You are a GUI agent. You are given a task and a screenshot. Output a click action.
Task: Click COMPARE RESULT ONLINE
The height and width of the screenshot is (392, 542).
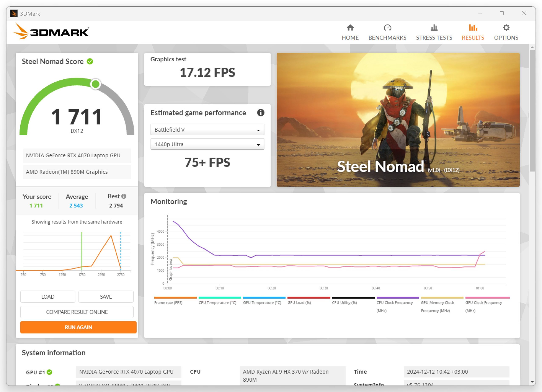point(77,312)
